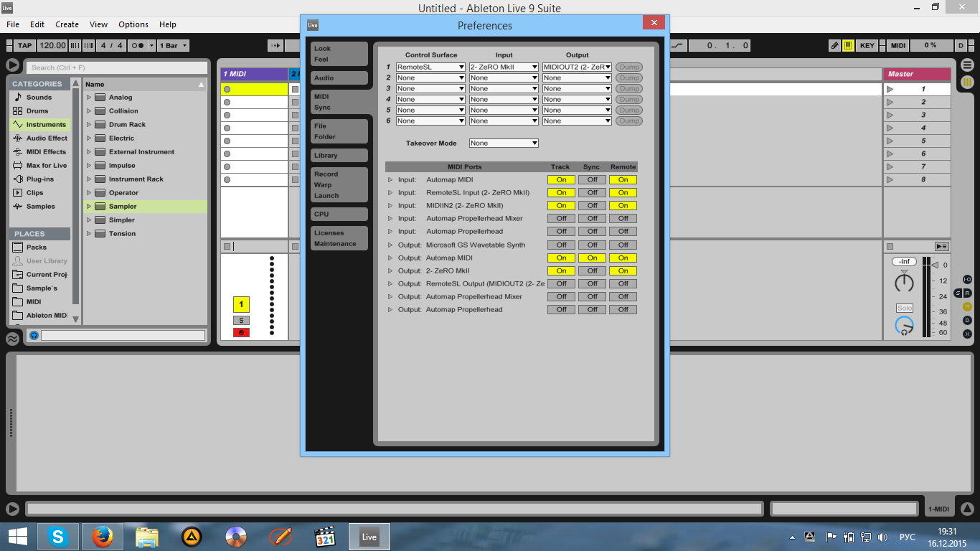Open the MIDI Effects browser category
The image size is (980, 551).
[40, 151]
